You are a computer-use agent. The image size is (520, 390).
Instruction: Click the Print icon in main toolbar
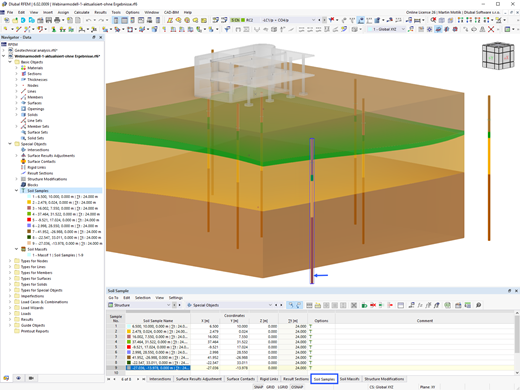click(57, 20)
